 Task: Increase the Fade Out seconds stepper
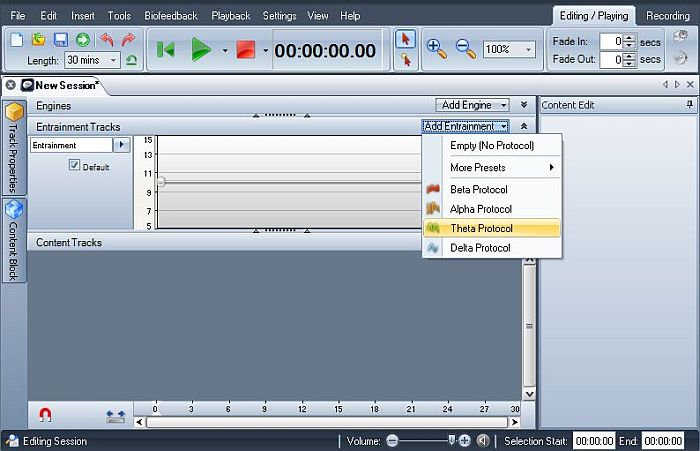click(x=629, y=56)
